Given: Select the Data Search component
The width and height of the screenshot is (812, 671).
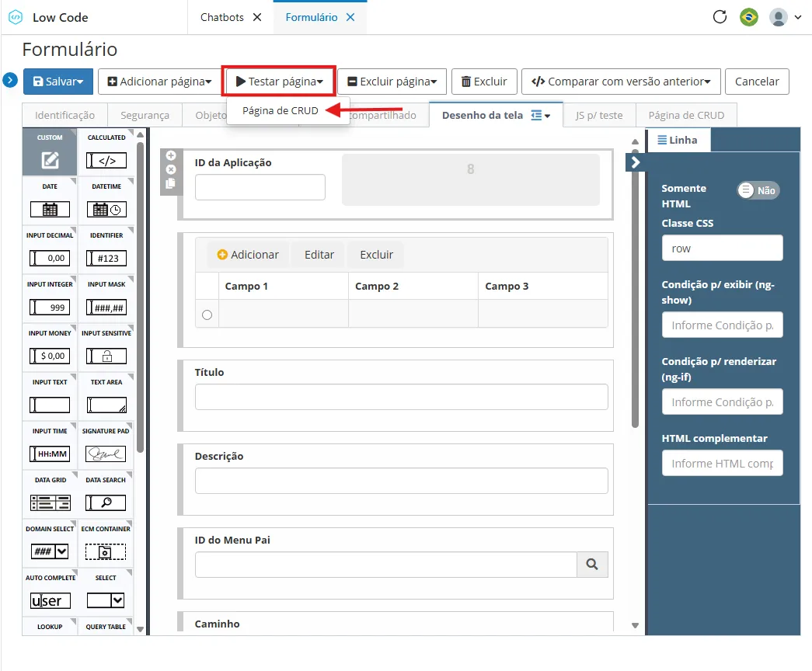Looking at the screenshot, I should (106, 495).
